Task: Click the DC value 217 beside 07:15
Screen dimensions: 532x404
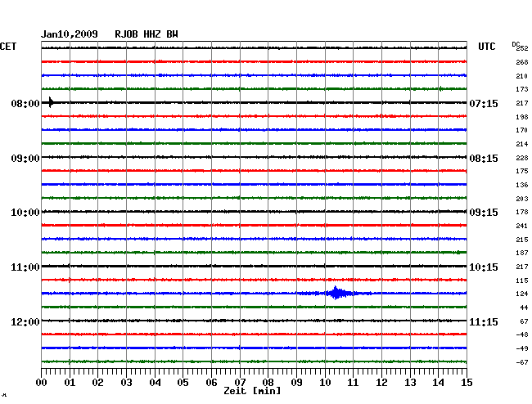Action: [522, 103]
